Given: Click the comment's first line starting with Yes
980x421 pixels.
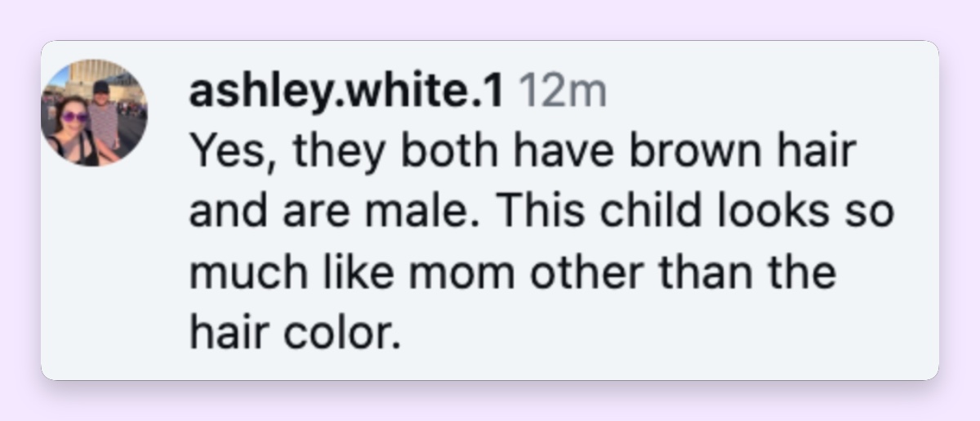Looking at the screenshot, I should click(522, 153).
